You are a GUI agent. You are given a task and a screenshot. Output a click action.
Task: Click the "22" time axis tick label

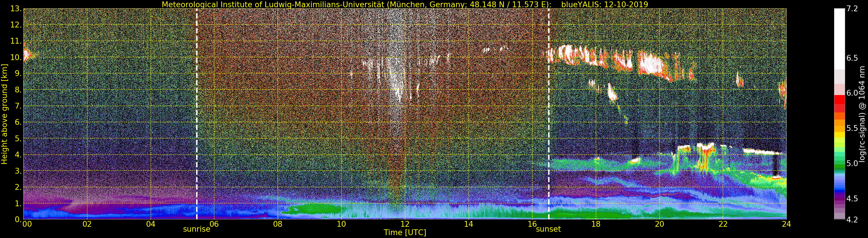click(723, 224)
